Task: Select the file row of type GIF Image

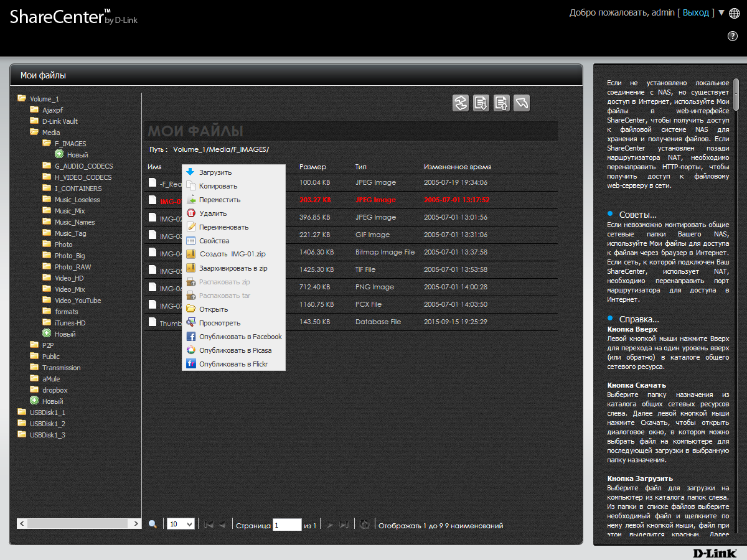Action: pyautogui.click(x=351, y=235)
